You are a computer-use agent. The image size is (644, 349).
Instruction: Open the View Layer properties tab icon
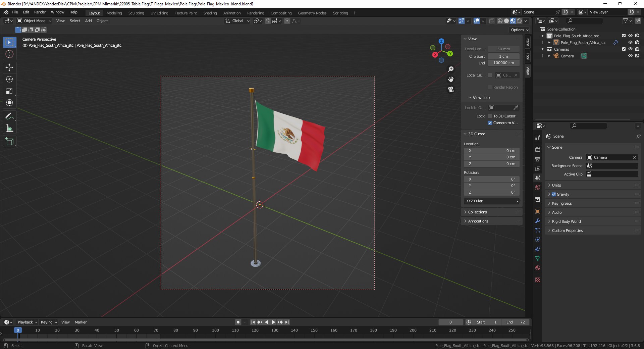coord(538,168)
